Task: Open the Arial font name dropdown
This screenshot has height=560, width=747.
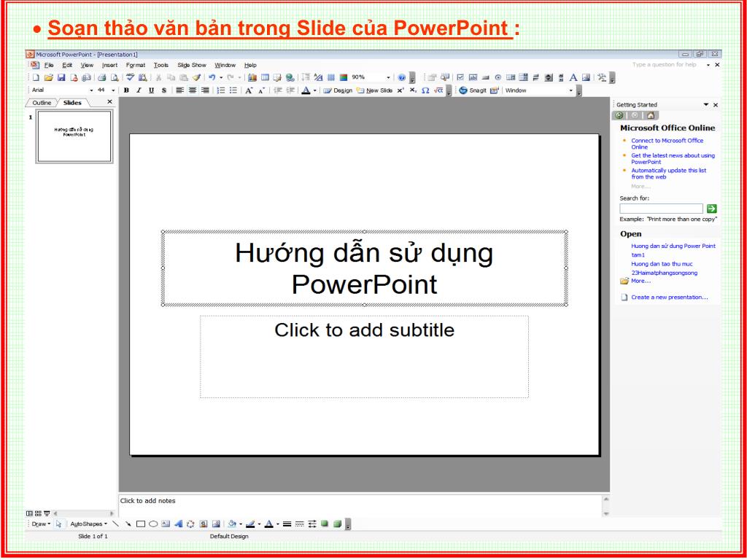Action: coord(91,90)
